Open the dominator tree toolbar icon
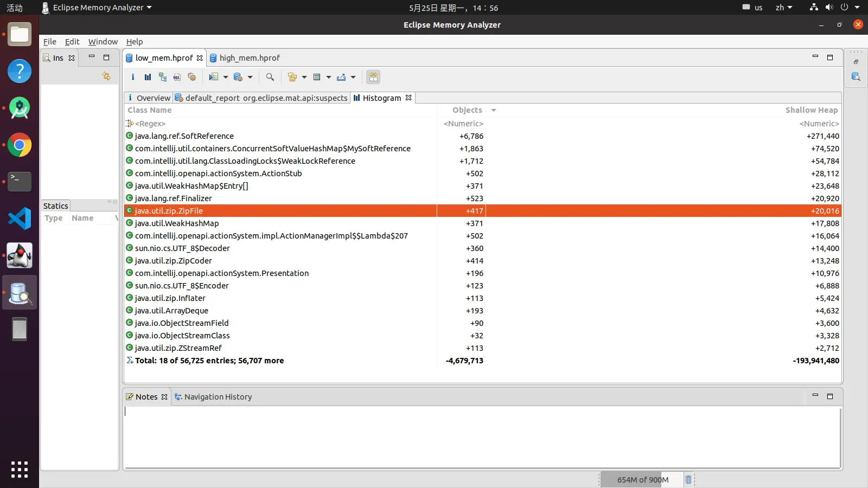 [162, 77]
